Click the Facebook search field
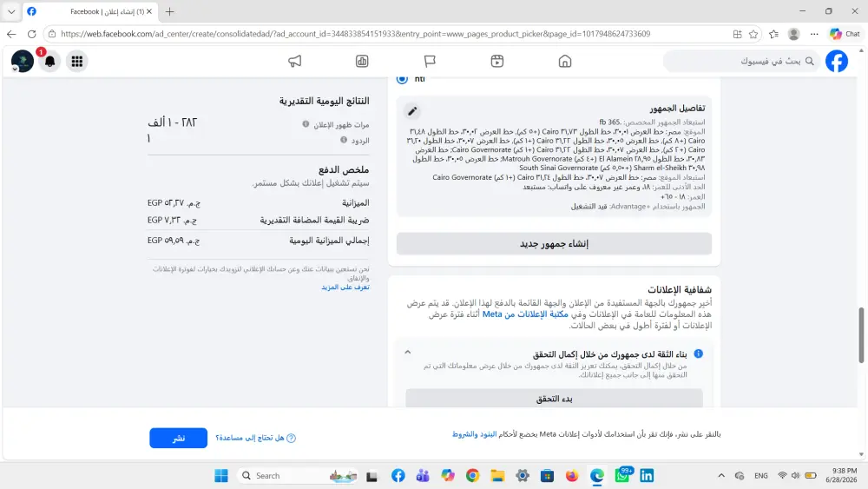Image resolution: width=868 pixels, height=489 pixels. pyautogui.click(x=741, y=61)
